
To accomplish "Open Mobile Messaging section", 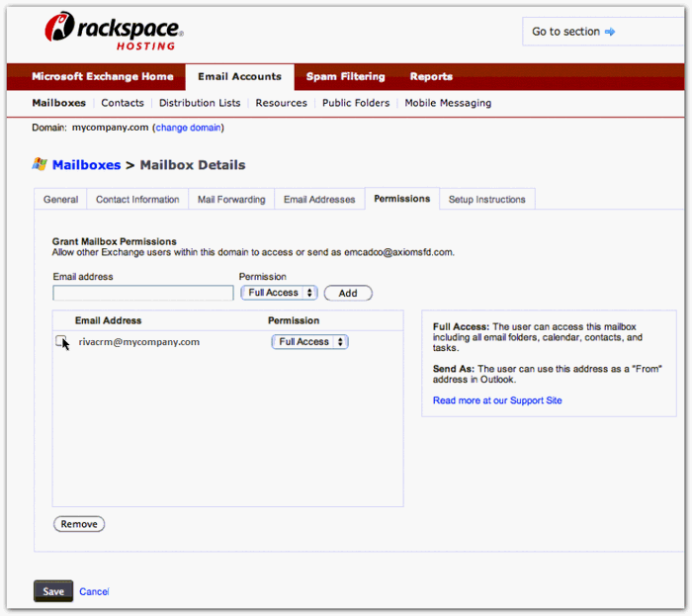I will [448, 103].
